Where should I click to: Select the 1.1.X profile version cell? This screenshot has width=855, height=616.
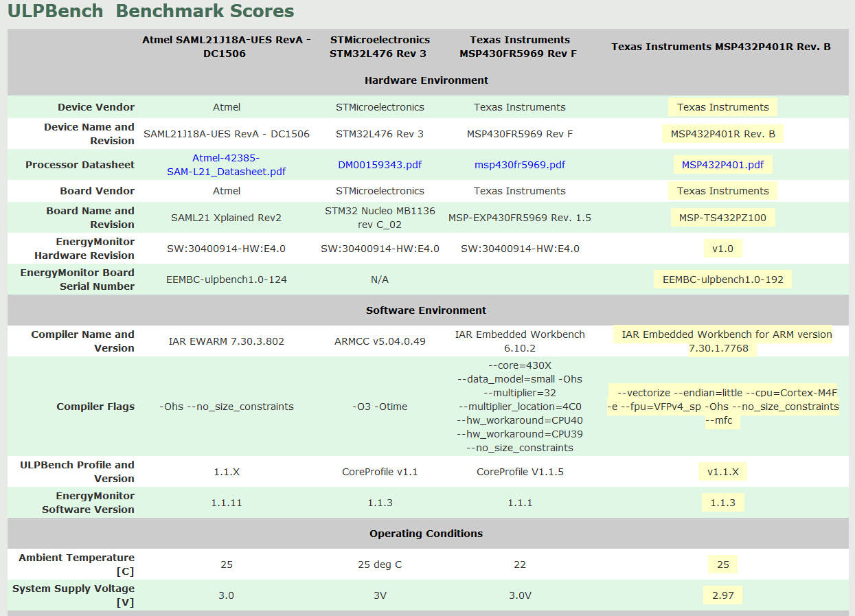227,472
